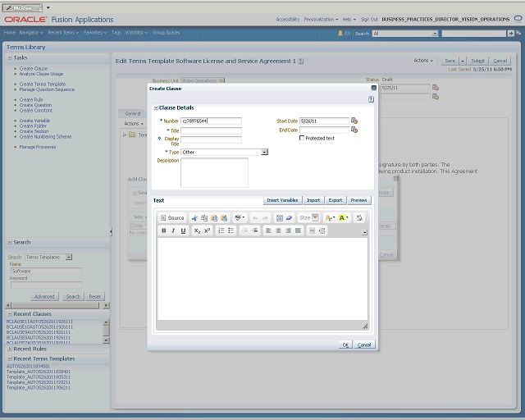Open the text color picker
The image size is (525, 420).
[330, 218]
